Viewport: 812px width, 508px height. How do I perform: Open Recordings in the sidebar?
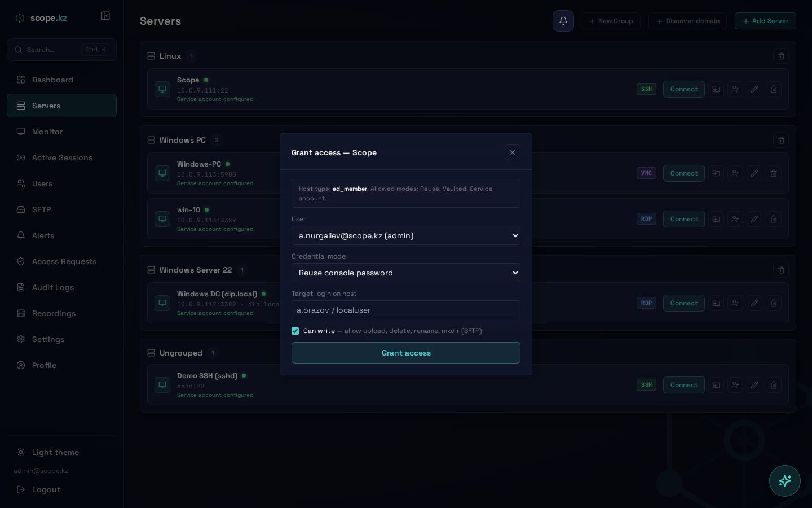(x=61, y=313)
